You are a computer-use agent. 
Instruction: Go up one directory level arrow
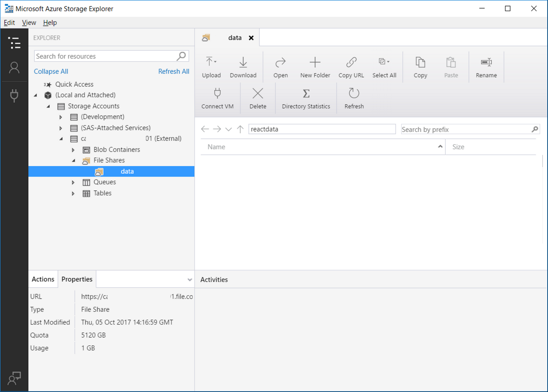[x=240, y=129]
